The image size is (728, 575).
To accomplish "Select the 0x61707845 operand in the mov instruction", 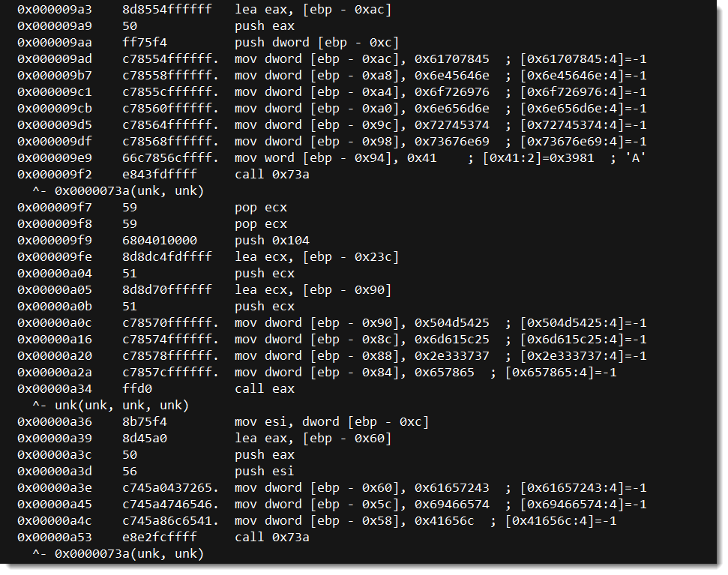I will (452, 59).
